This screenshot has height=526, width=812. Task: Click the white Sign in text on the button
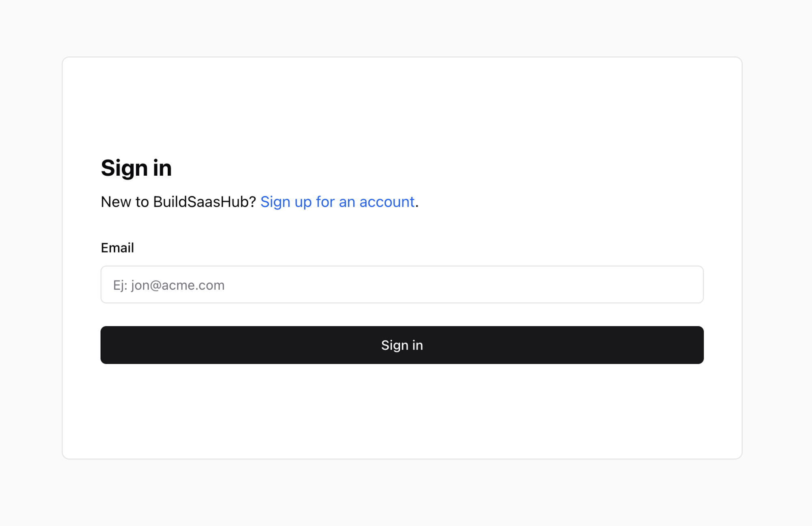pos(402,345)
